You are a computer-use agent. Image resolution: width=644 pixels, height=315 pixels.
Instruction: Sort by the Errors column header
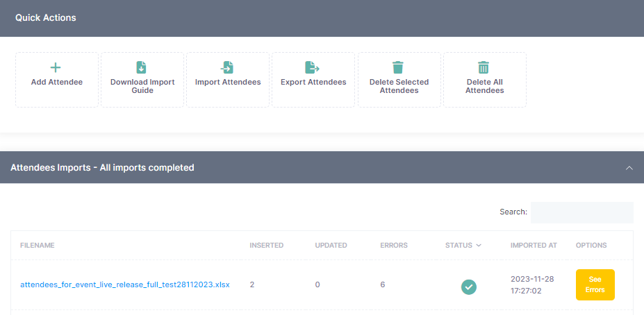tap(394, 246)
